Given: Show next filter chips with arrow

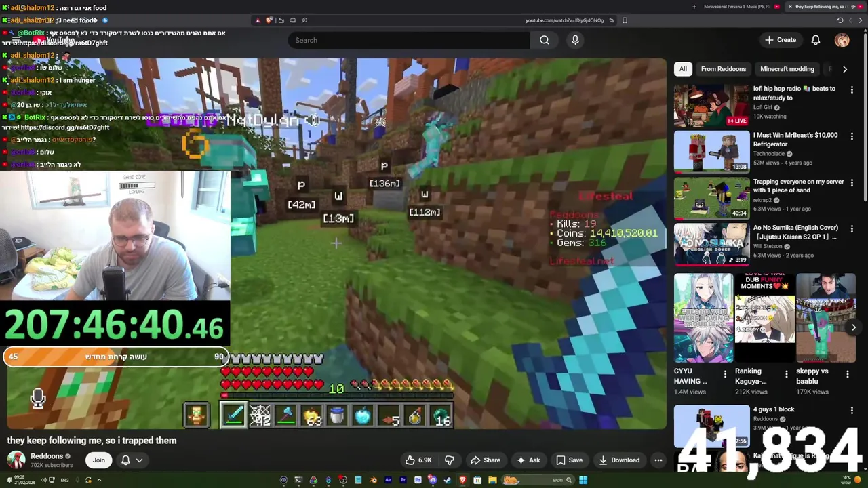Looking at the screenshot, I should pos(844,69).
